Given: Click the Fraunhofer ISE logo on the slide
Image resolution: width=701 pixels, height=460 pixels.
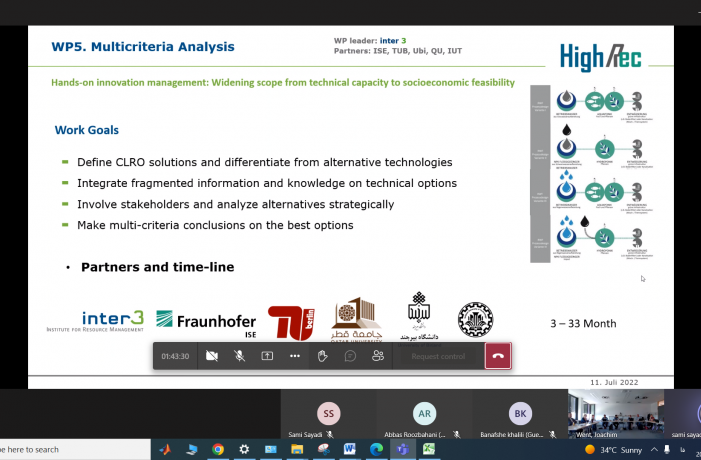Looking at the screenshot, I should (206, 323).
